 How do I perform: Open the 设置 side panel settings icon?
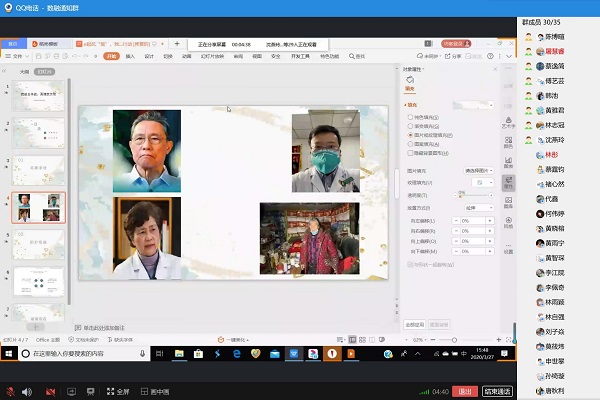pyautogui.click(x=509, y=248)
